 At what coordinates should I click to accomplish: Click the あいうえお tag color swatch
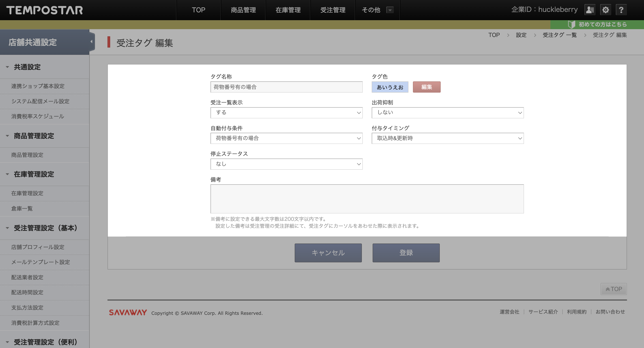(x=390, y=87)
